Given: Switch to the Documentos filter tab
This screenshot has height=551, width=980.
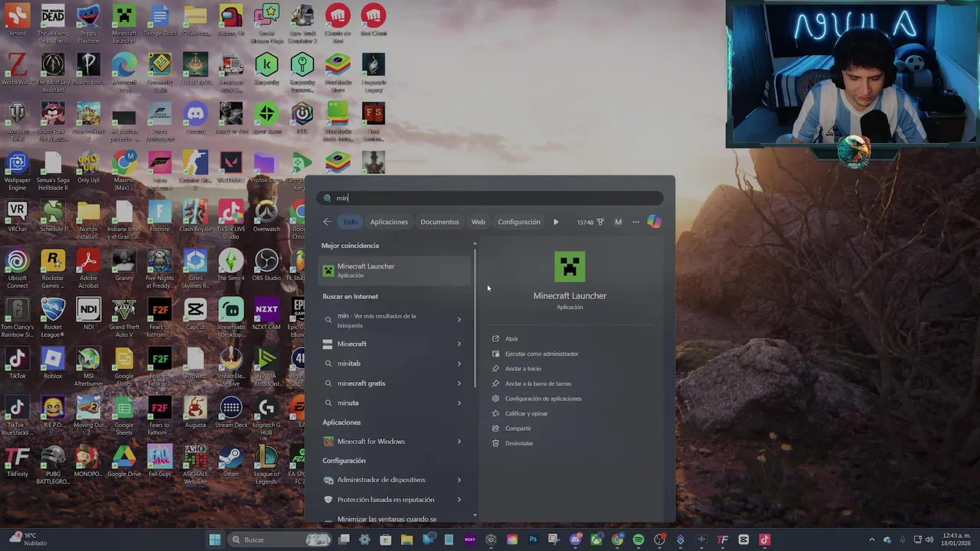Looking at the screenshot, I should coord(439,222).
